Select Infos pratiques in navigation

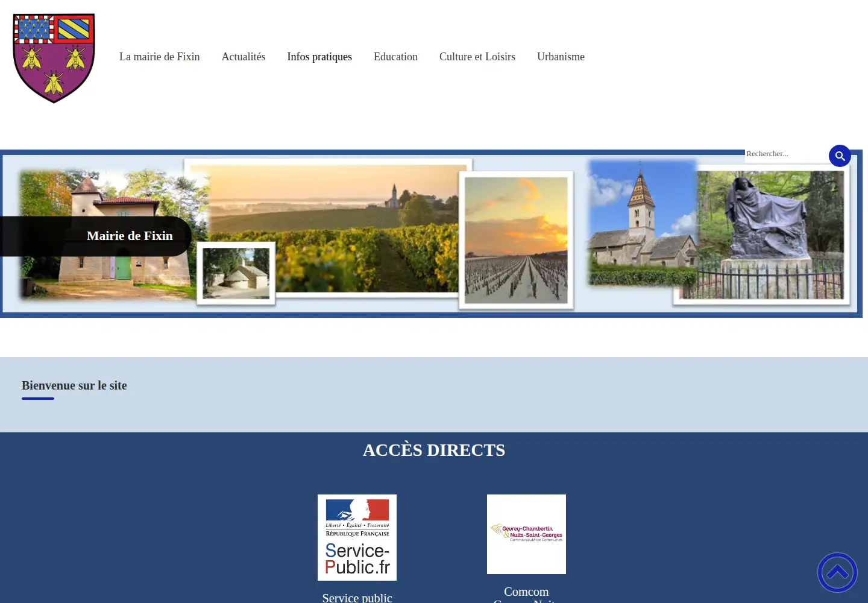point(319,57)
